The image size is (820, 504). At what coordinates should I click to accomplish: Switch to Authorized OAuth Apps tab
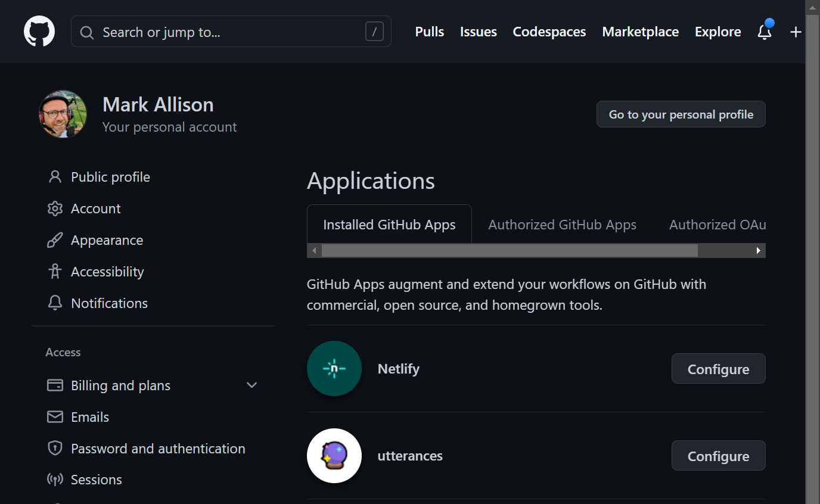click(x=717, y=225)
